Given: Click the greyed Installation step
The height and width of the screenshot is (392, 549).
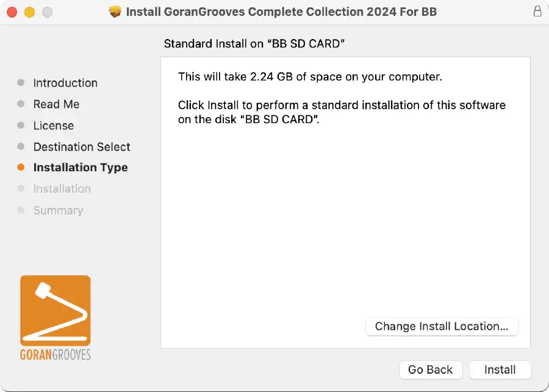Looking at the screenshot, I should point(62,188).
